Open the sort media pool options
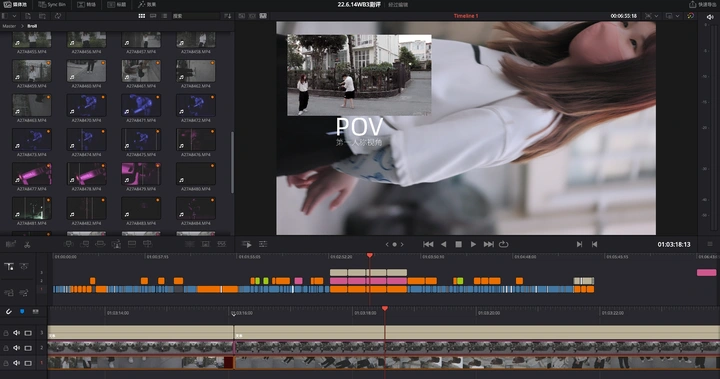 coord(227,16)
